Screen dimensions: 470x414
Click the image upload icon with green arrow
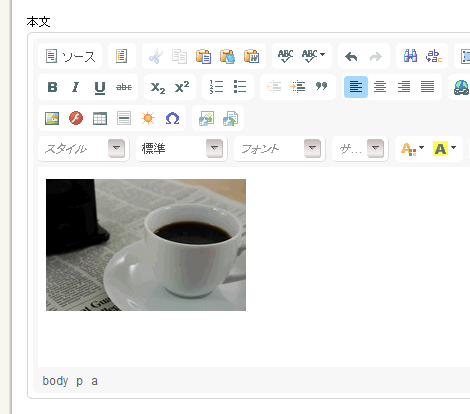206,118
